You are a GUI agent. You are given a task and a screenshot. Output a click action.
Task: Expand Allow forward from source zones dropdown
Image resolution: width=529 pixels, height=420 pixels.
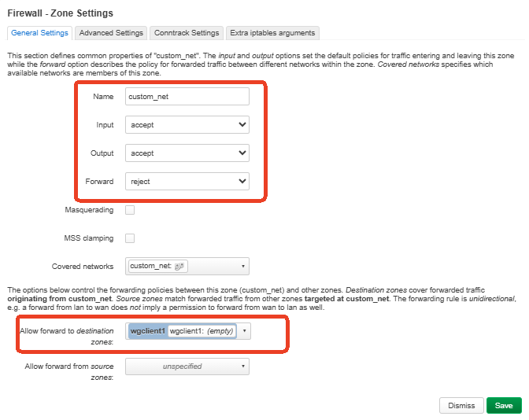coord(187,367)
